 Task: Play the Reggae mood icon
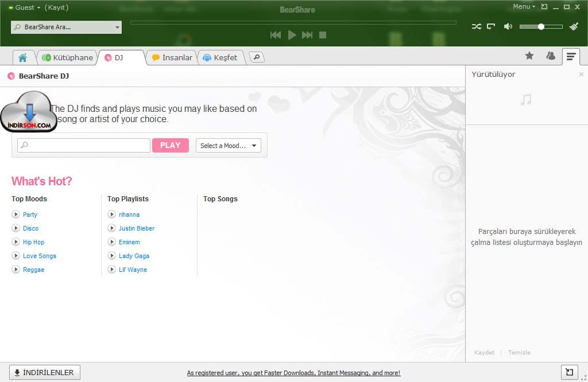[16, 269]
